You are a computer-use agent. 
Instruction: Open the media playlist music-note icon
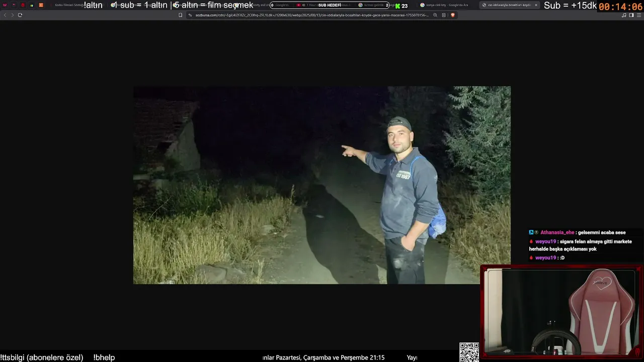pos(624,15)
